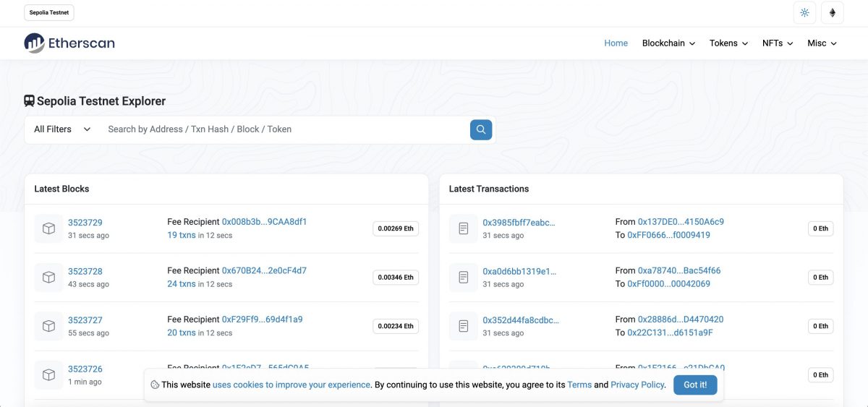
Task: Expand the Tokens menu
Action: pos(728,43)
